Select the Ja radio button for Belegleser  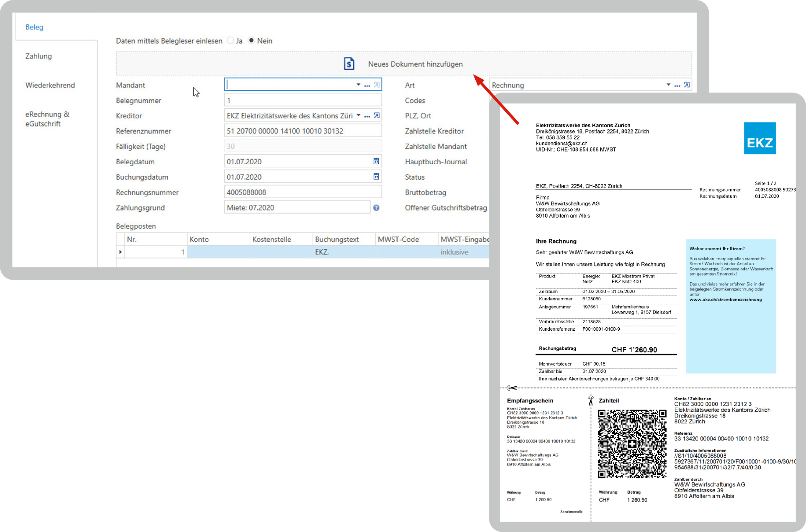(x=230, y=41)
